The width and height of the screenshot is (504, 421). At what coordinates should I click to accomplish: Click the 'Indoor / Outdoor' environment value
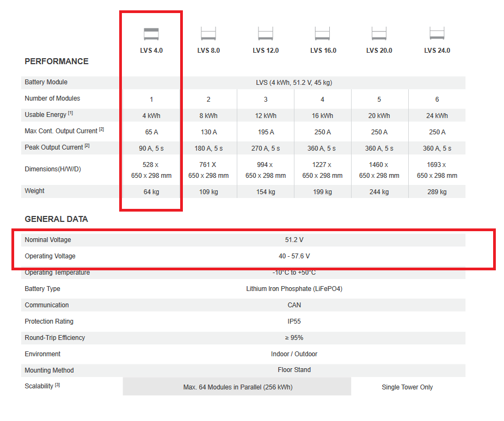294,354
